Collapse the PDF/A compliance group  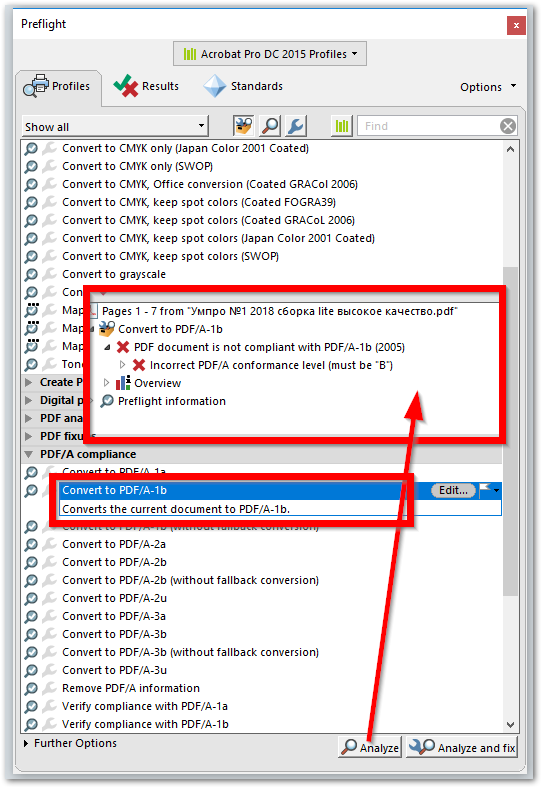(x=29, y=454)
